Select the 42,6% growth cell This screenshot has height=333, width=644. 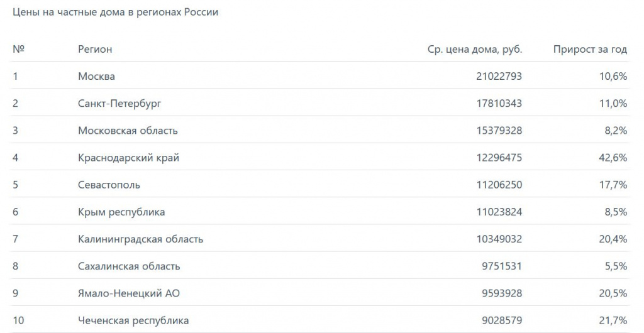coord(613,158)
